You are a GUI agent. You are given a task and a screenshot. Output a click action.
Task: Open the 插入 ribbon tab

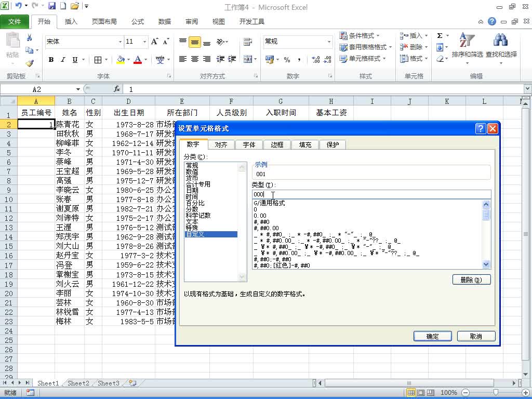click(x=70, y=21)
